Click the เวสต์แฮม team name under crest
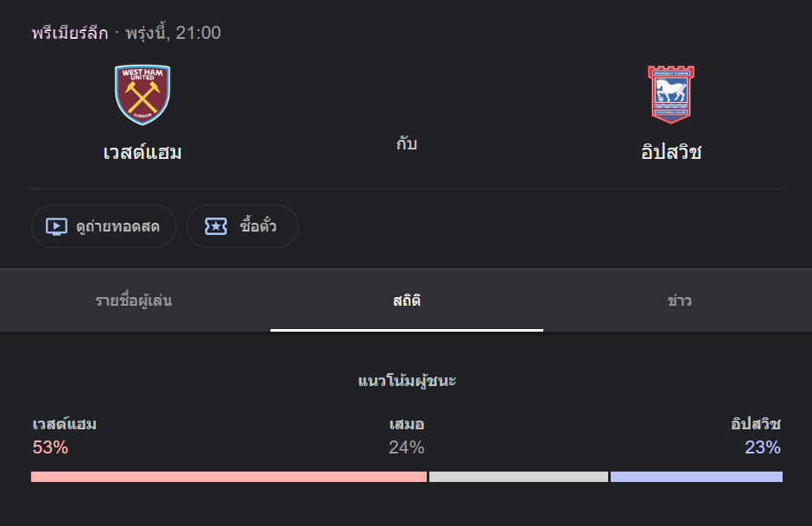812x526 pixels. click(143, 152)
